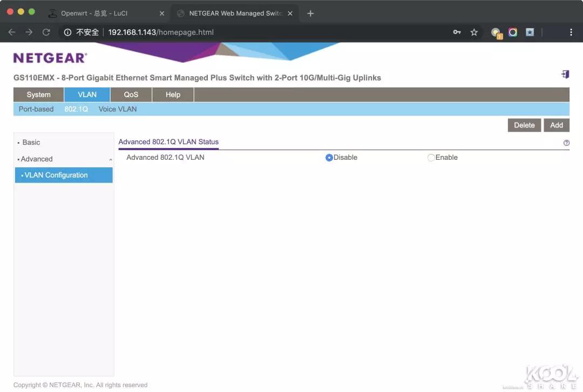
Task: Open the extension with yellow badge
Action: point(497,33)
